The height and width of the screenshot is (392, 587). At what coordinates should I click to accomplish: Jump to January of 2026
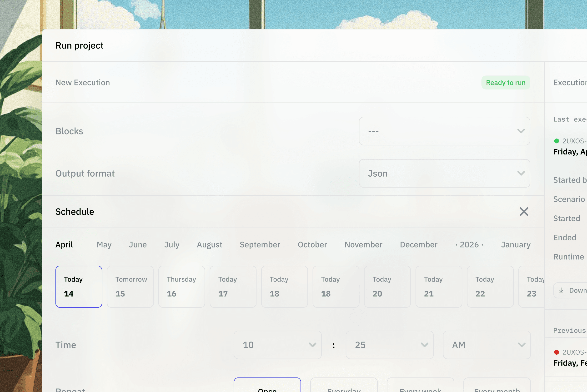pos(516,244)
